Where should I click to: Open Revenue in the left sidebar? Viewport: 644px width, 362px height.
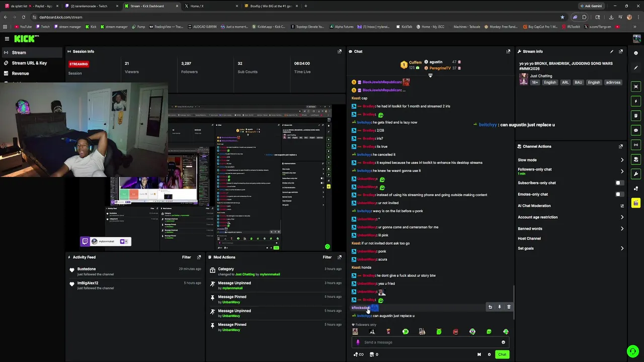(x=31, y=73)
